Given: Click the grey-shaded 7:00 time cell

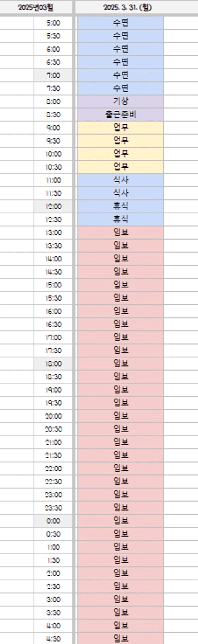Looking at the screenshot, I should (x=53, y=75).
